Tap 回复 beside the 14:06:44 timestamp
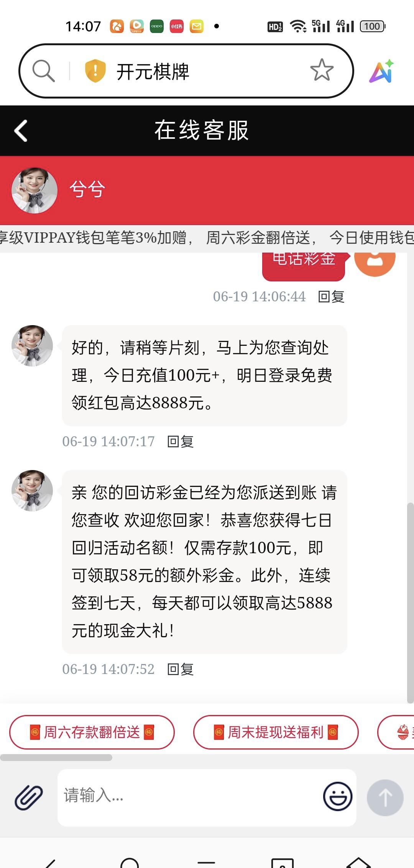Viewport: 414px width, 868px height. point(331,296)
